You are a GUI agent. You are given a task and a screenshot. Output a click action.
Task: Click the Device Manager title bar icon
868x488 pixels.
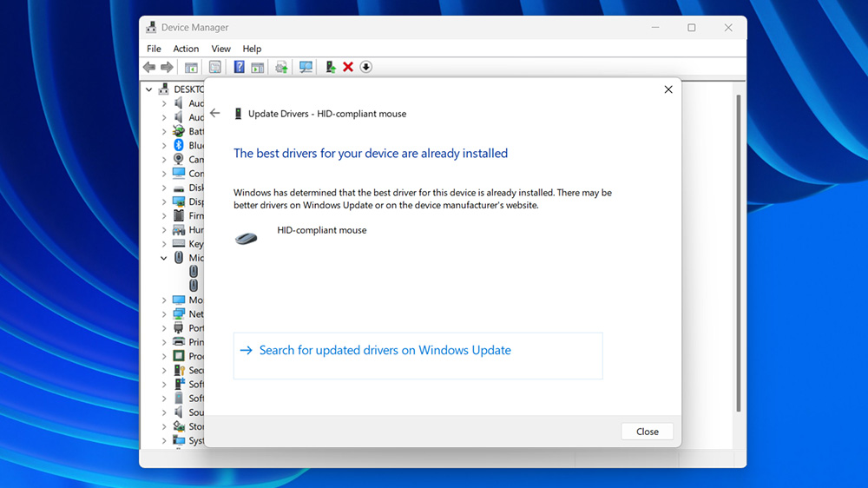click(x=151, y=27)
